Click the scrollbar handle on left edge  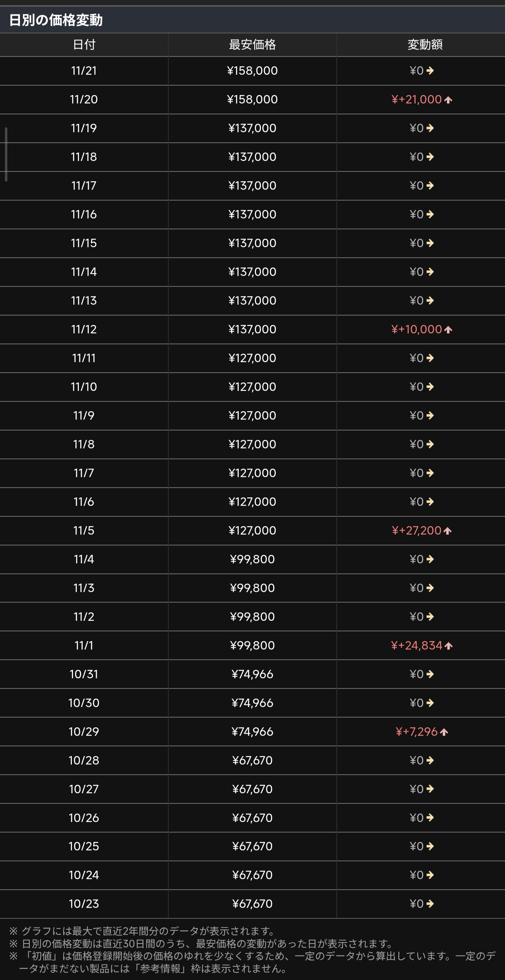click(6, 155)
